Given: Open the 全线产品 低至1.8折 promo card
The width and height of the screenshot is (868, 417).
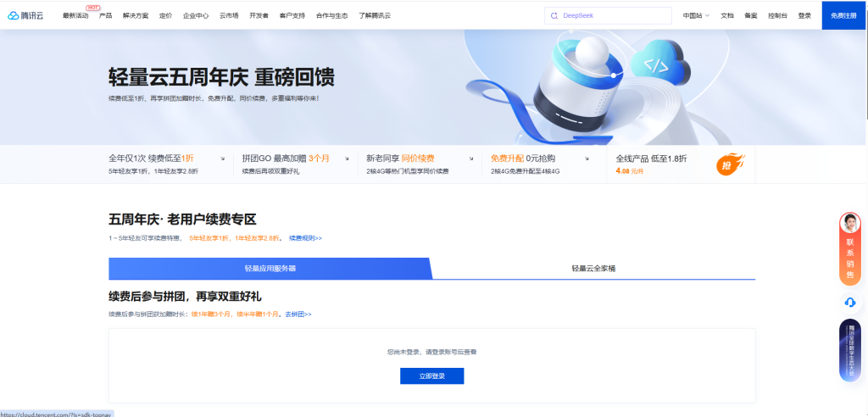Looking at the screenshot, I should pos(681,164).
